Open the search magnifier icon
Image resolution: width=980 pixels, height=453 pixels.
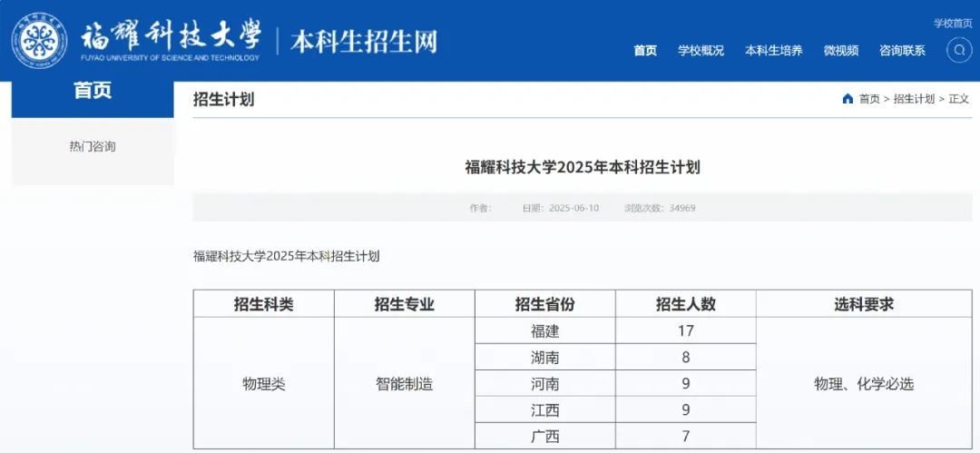(x=959, y=51)
